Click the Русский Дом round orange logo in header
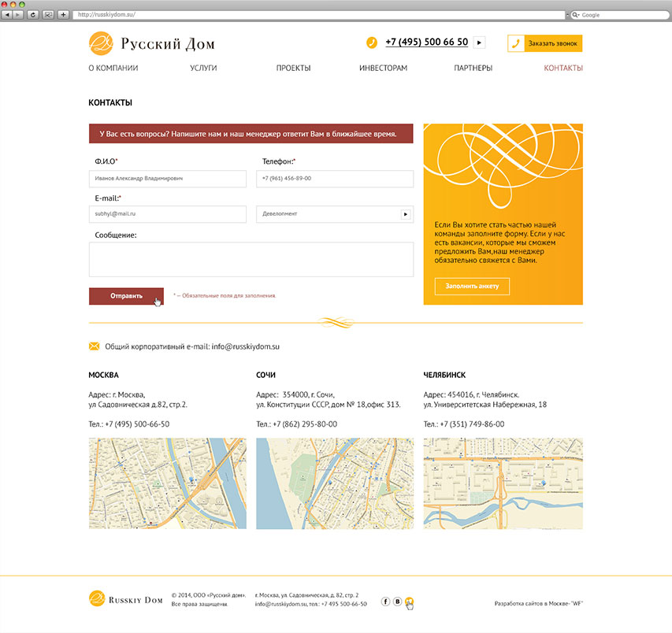The width and height of the screenshot is (672, 633). 101,43
